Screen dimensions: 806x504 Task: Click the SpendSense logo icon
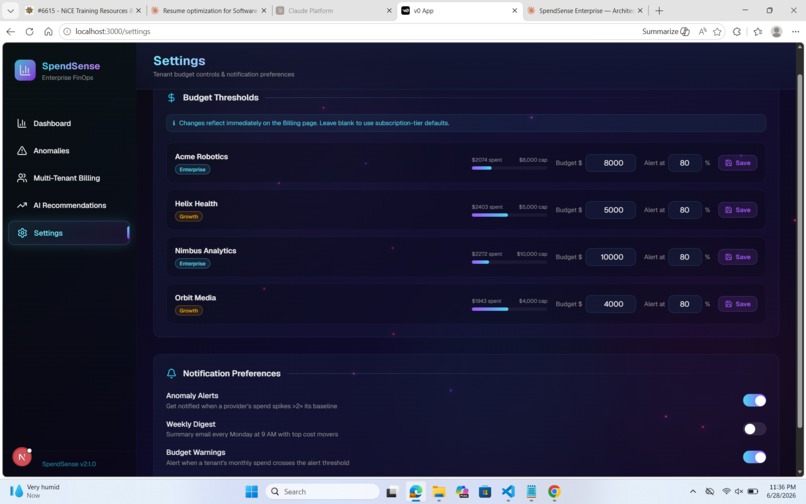tap(25, 70)
